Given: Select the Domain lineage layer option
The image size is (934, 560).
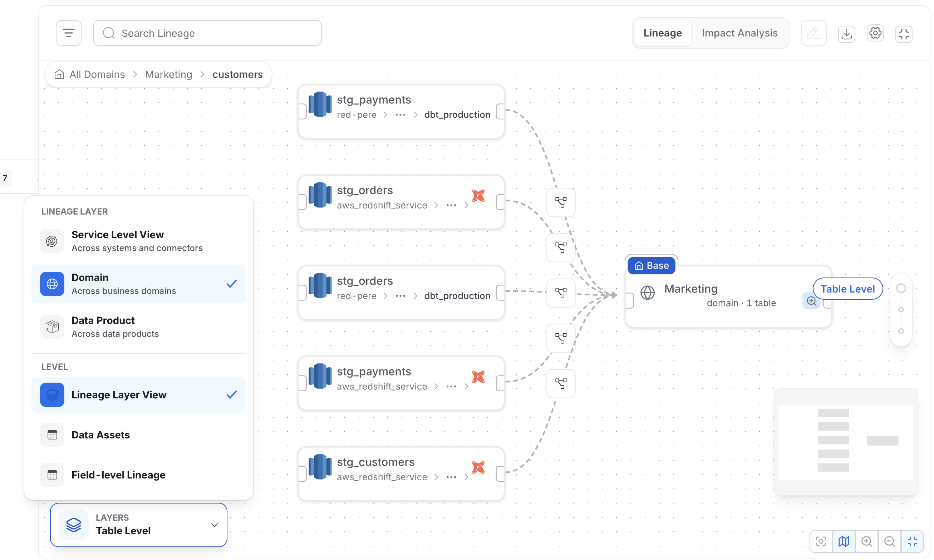Looking at the screenshot, I should click(x=138, y=284).
